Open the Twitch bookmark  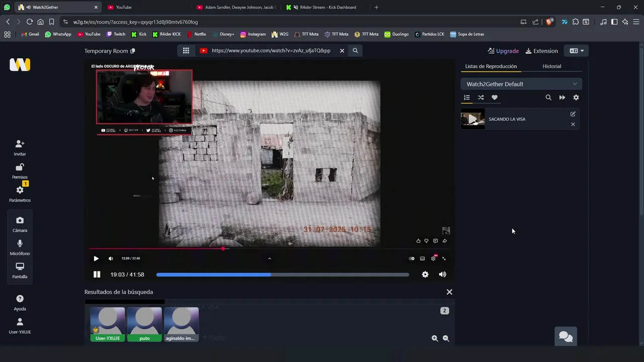pyautogui.click(x=115, y=34)
